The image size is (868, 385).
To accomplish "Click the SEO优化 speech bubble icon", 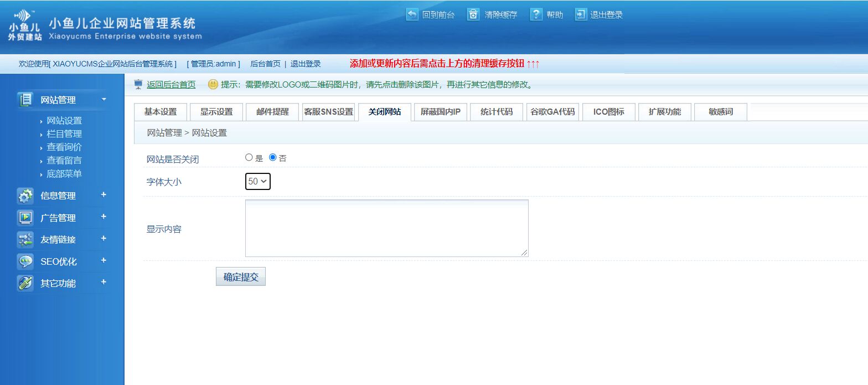I will (25, 261).
